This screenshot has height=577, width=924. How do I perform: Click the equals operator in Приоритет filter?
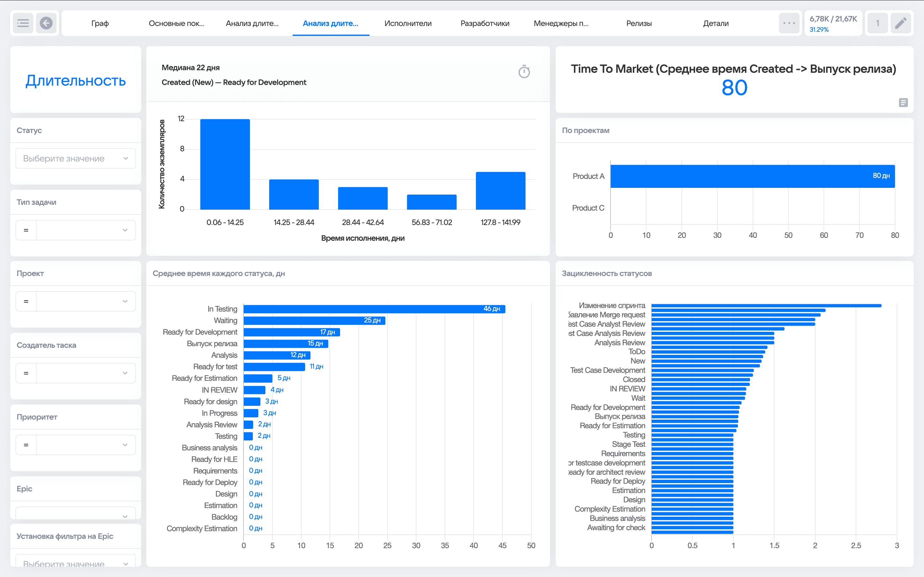point(26,445)
